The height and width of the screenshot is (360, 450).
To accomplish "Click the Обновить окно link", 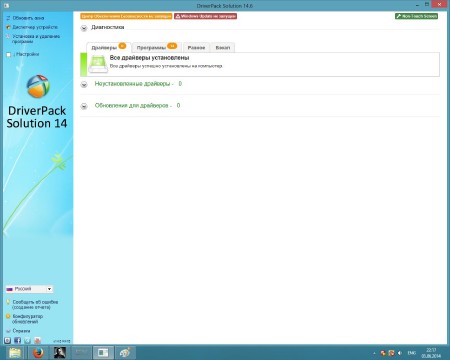I will 28,18.
